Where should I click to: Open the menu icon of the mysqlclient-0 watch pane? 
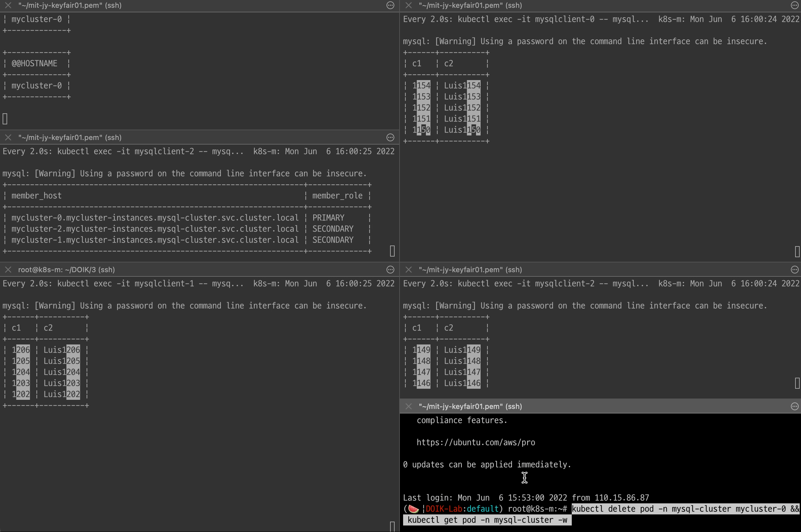[794, 6]
